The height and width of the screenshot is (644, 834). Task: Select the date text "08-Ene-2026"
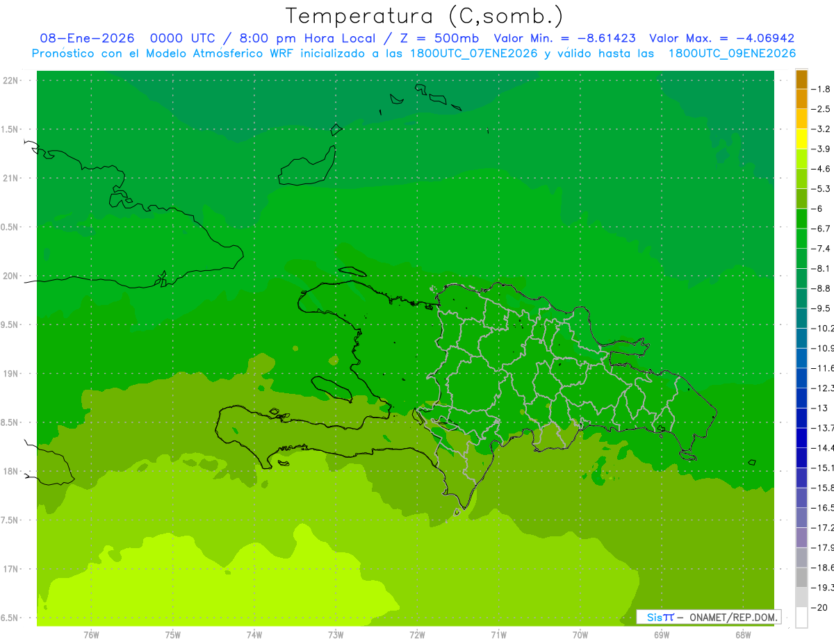pyautogui.click(x=87, y=38)
